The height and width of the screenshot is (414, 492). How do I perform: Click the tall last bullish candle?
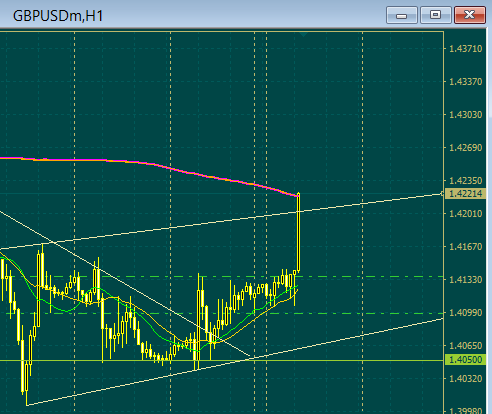click(298, 232)
